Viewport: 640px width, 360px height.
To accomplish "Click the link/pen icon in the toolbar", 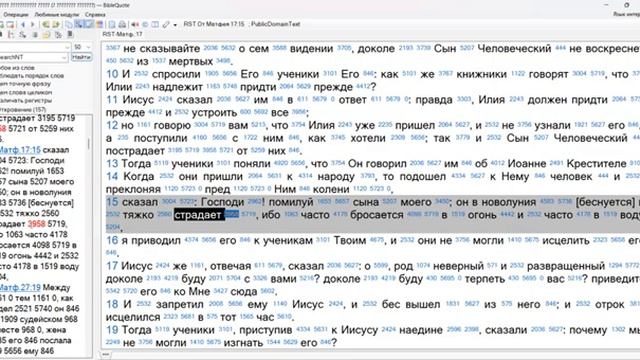I will [166, 24].
